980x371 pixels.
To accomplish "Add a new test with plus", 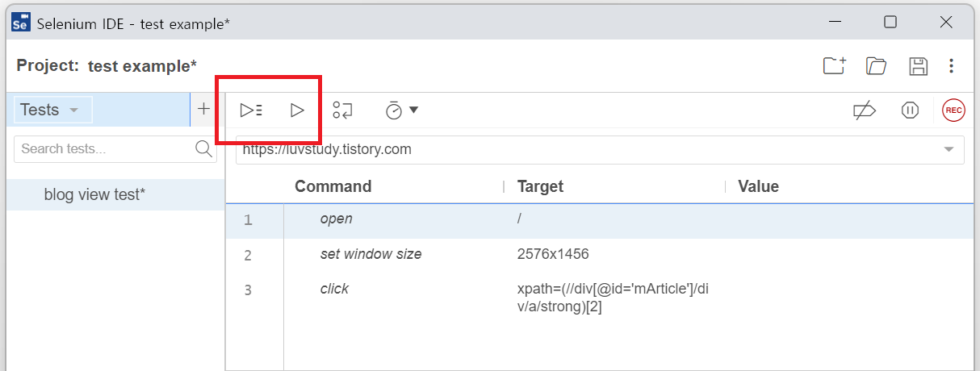I will point(203,109).
